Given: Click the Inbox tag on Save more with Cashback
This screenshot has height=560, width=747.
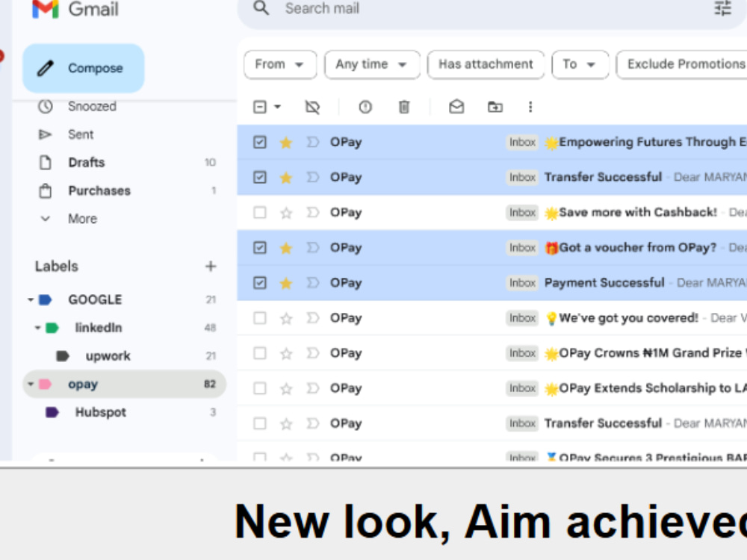Looking at the screenshot, I should [x=522, y=212].
